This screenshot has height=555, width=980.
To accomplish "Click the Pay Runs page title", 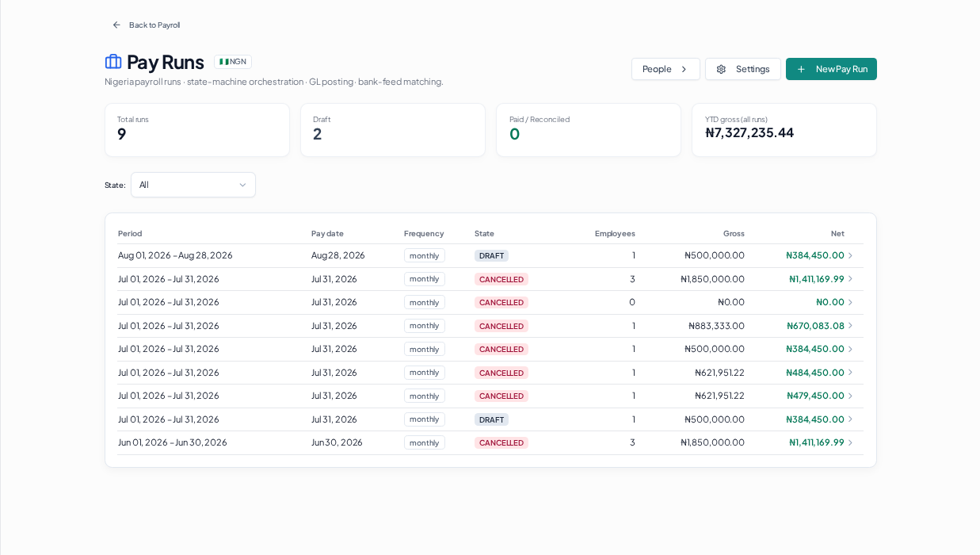I will pos(166,62).
